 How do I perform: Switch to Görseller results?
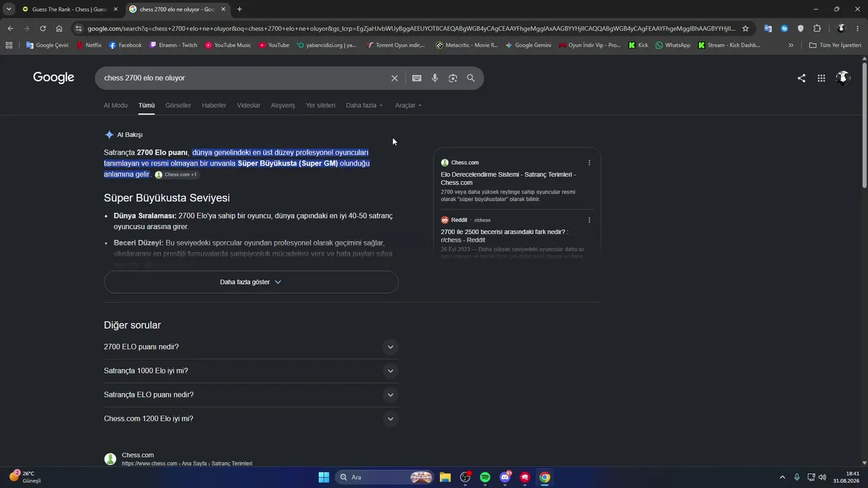tap(178, 106)
